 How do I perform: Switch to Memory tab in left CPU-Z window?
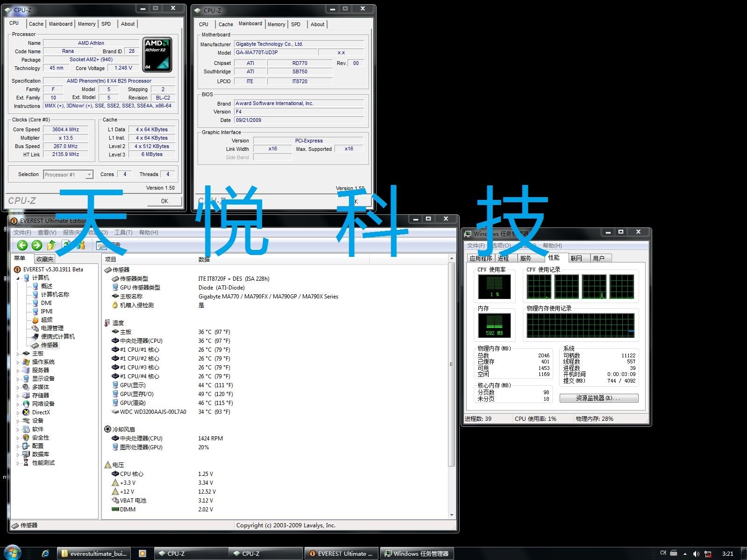pos(86,24)
